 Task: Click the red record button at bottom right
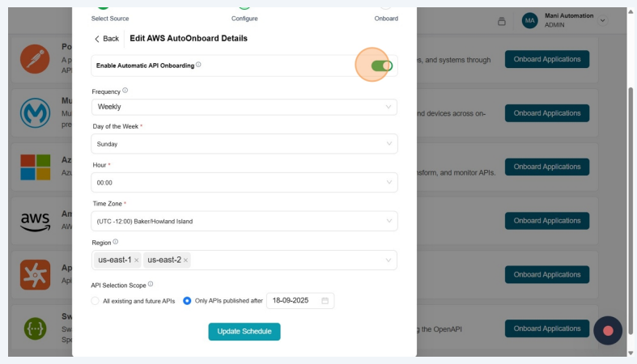[608, 331]
